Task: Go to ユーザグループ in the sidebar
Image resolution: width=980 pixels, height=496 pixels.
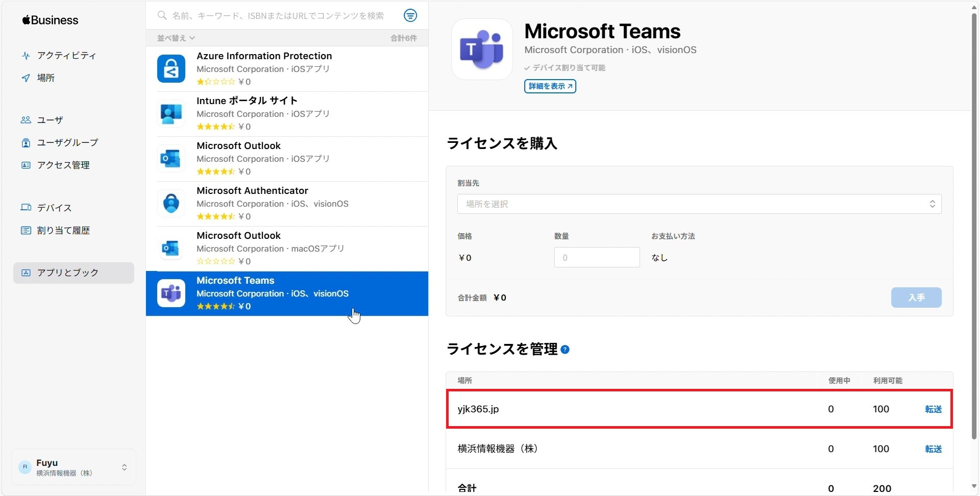Action: [67, 143]
